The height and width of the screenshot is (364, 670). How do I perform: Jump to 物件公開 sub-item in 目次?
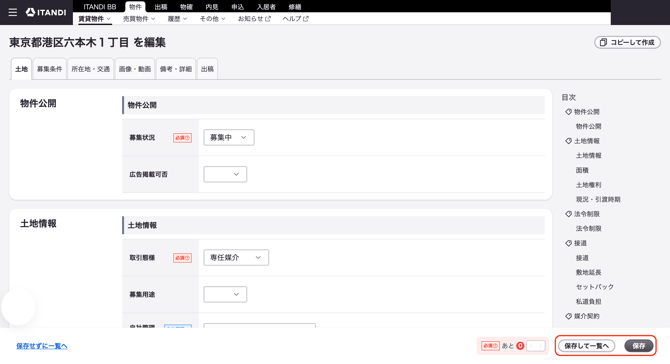click(588, 126)
